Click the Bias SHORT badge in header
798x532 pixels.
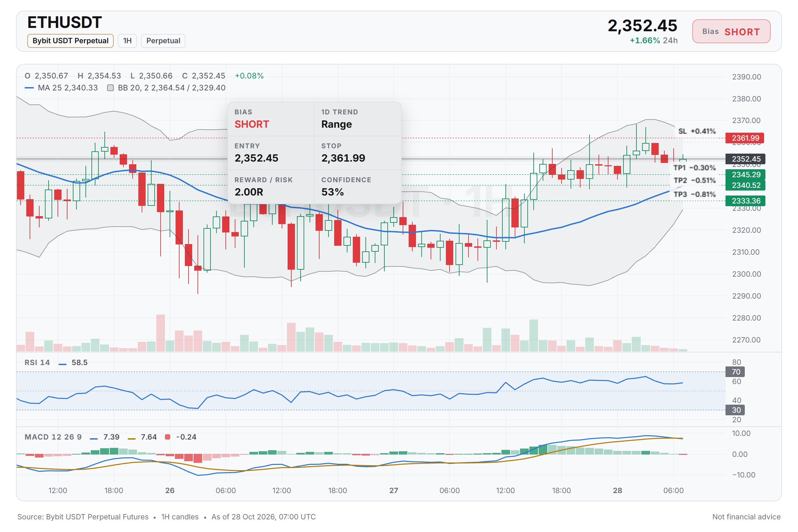731,32
